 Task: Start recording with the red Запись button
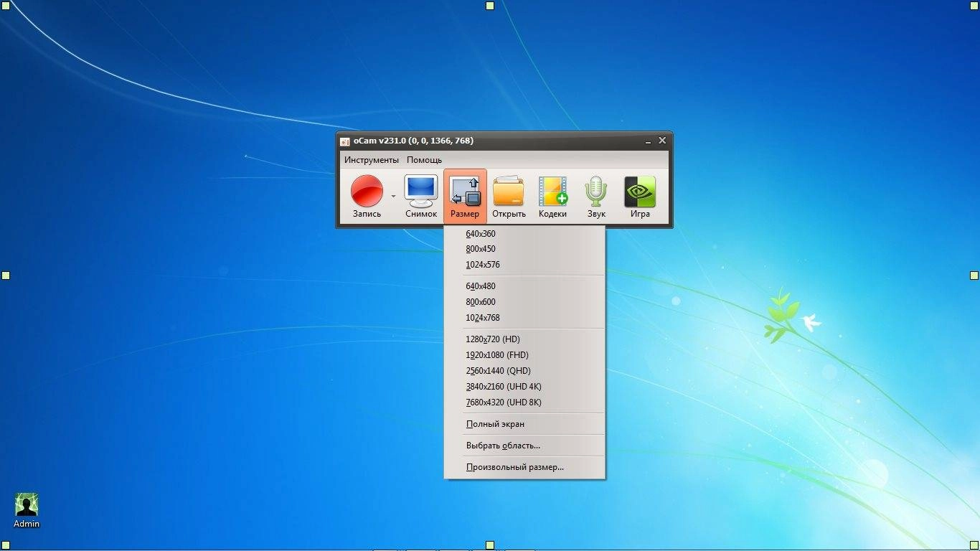point(367,196)
